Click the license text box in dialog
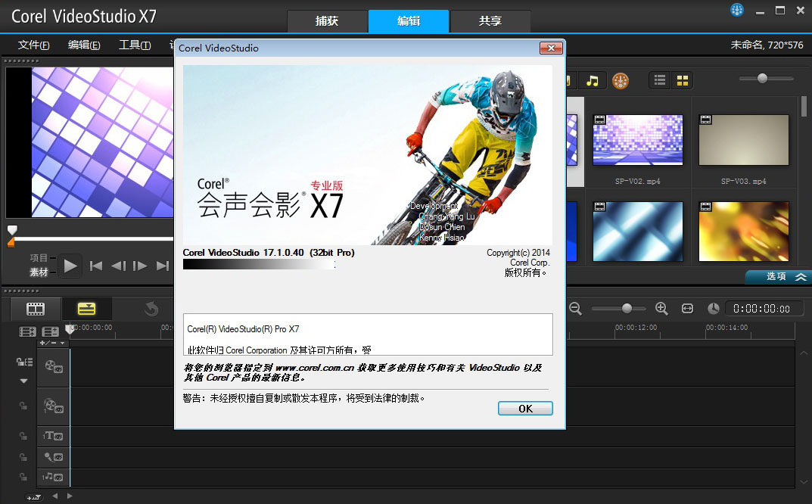This screenshot has width=812, height=504. click(x=368, y=334)
